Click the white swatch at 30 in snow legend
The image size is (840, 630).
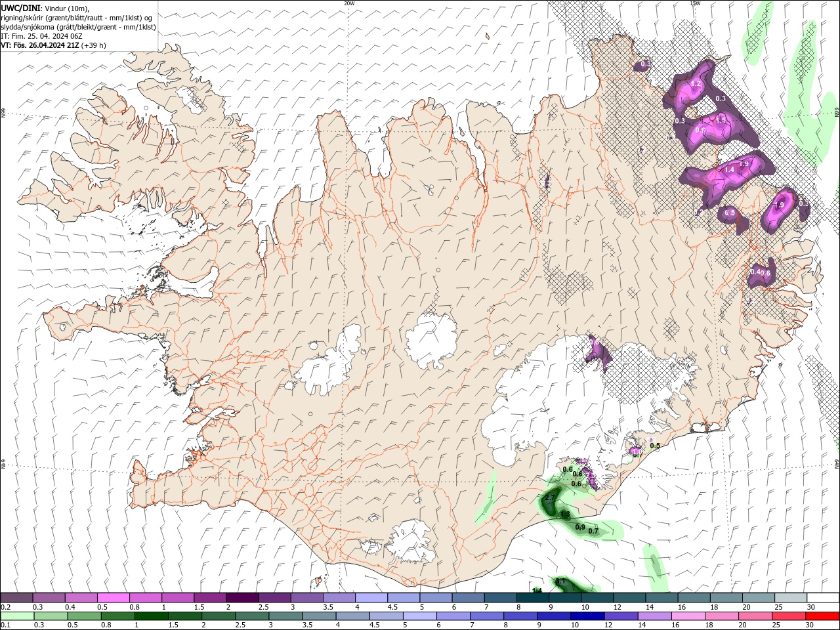(x=823, y=598)
